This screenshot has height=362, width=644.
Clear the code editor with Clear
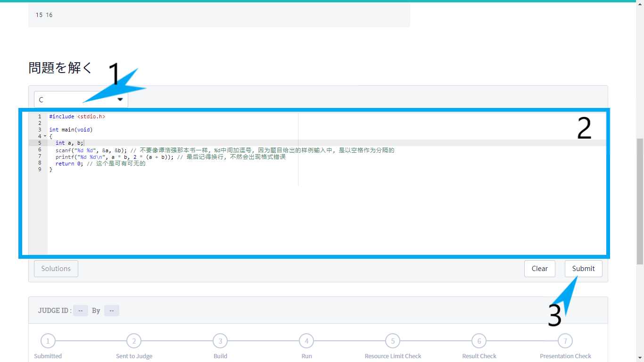[x=539, y=269]
